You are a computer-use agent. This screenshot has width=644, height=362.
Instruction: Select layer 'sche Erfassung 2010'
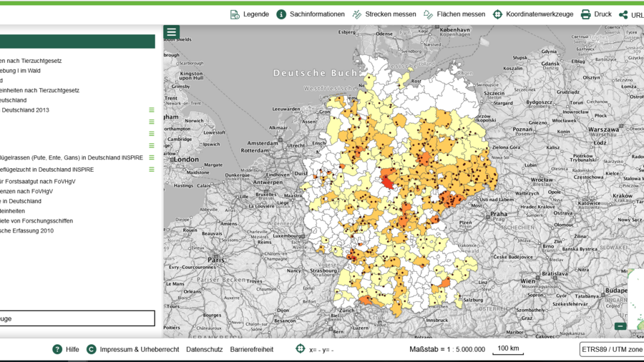pyautogui.click(x=26, y=230)
